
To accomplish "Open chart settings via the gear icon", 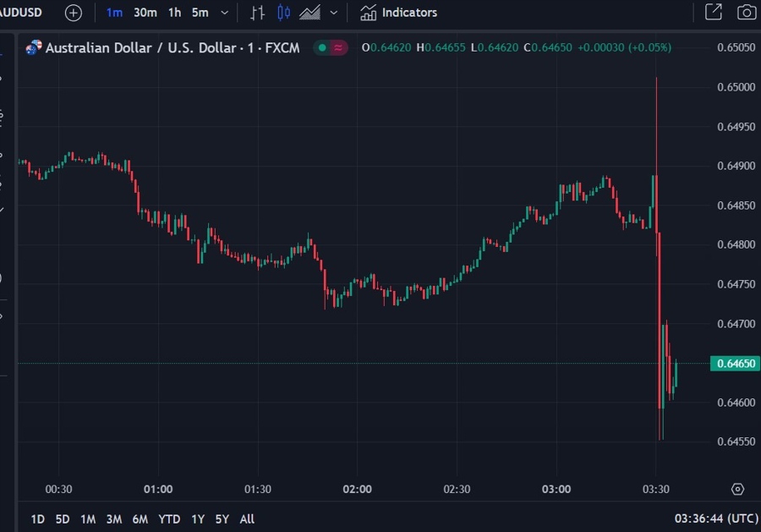I will (x=736, y=489).
